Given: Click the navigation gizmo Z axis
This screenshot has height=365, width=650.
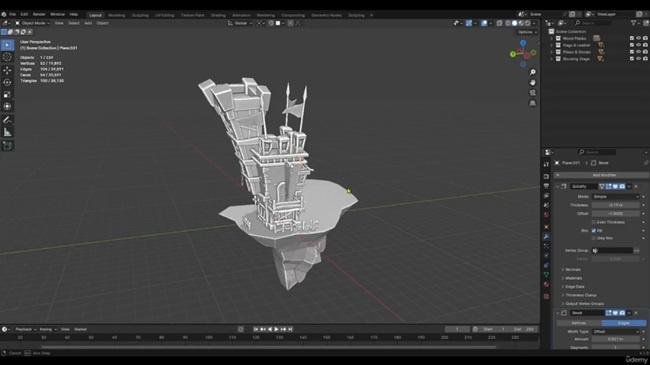Looking at the screenshot, I should click(x=523, y=43).
